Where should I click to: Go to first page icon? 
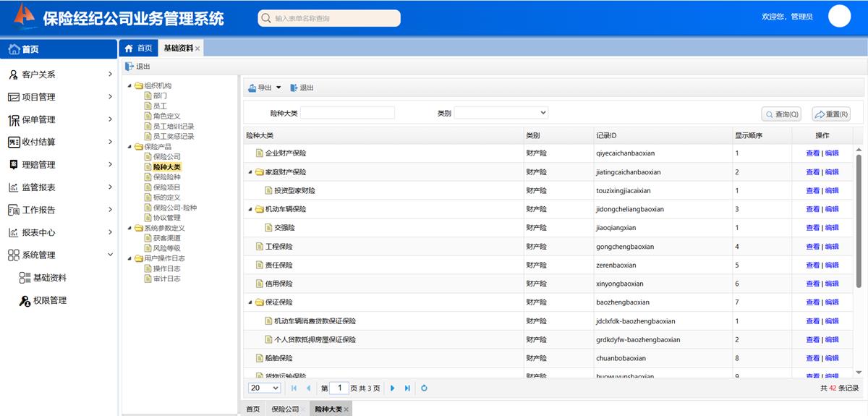(294, 389)
